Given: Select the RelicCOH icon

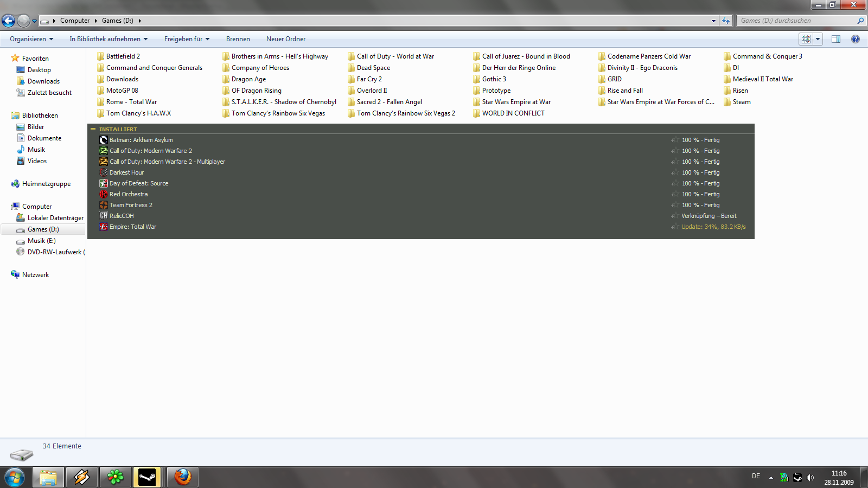Looking at the screenshot, I should click(x=104, y=216).
